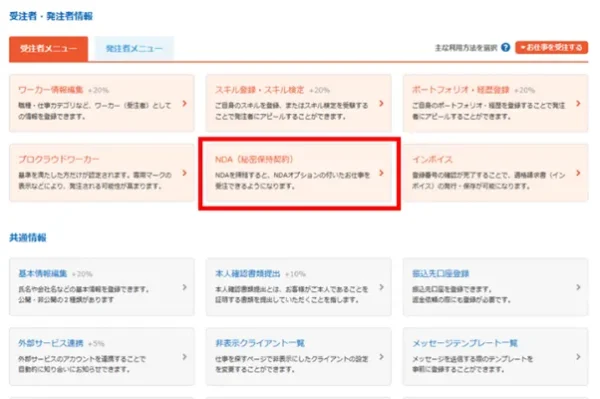Viewport: 600px width, 399px height.
Task: Open ポートフォリオ・経歴登録 link
Action: (460, 90)
